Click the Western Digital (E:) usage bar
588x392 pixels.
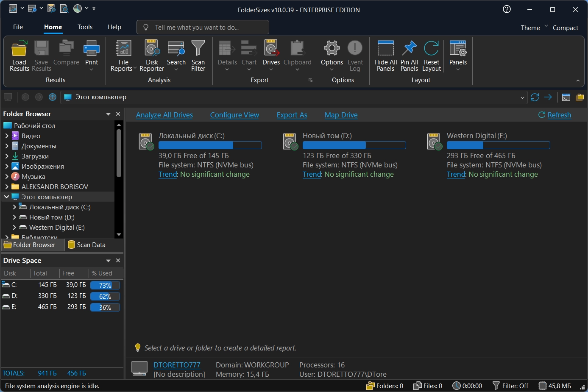[x=498, y=145]
